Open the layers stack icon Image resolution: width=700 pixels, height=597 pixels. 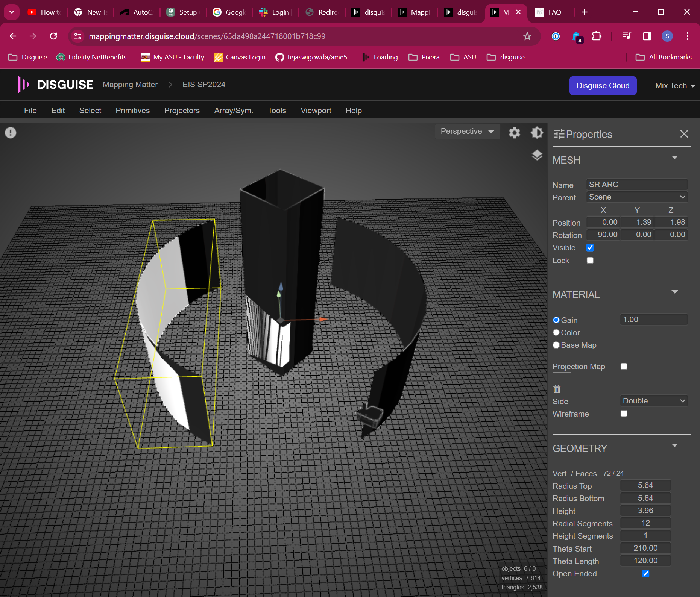point(537,155)
